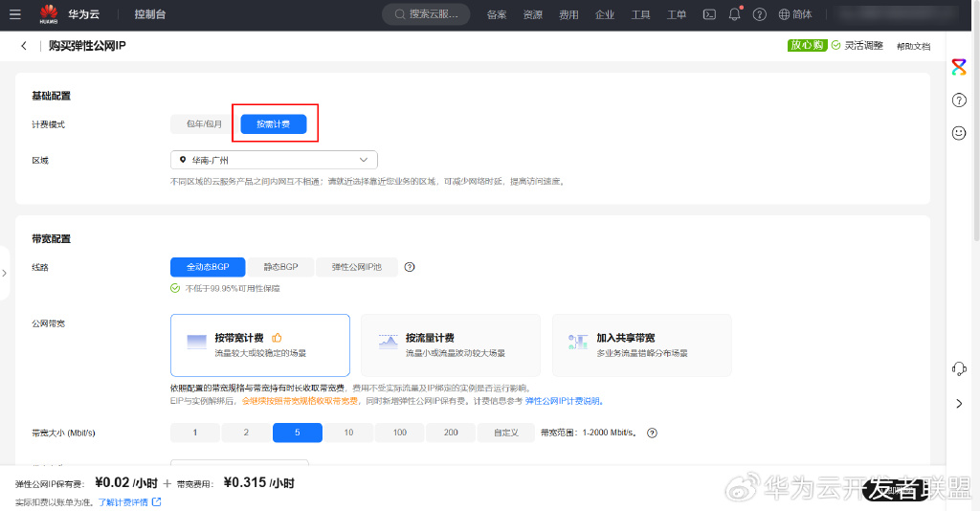Set bandwidth size to 10 Mbit/s
This screenshot has width=980, height=511.
tap(348, 433)
